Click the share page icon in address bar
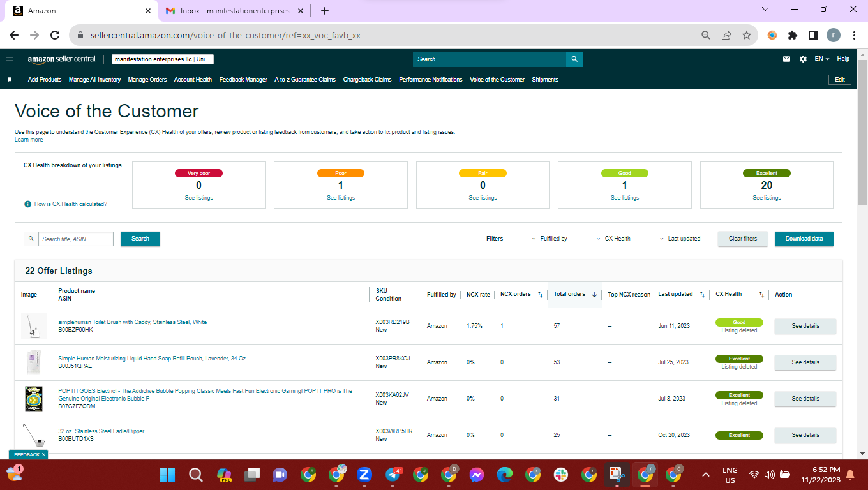The width and height of the screenshot is (868, 490). [x=726, y=35]
